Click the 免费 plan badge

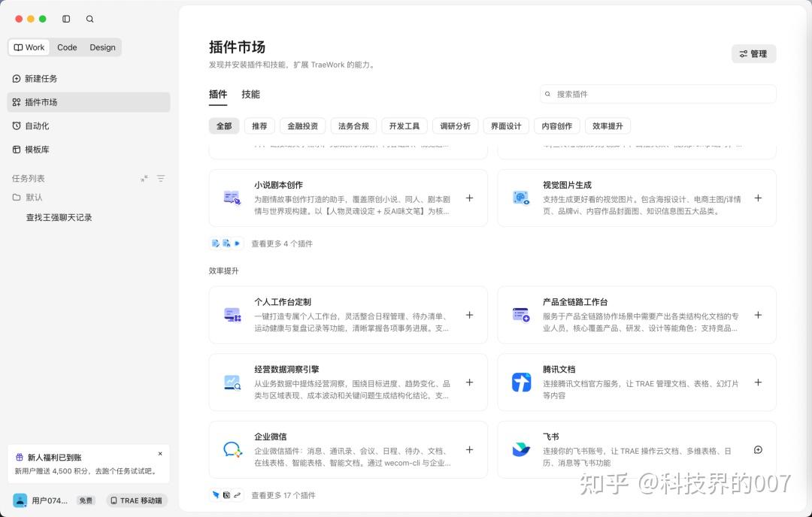coord(86,500)
